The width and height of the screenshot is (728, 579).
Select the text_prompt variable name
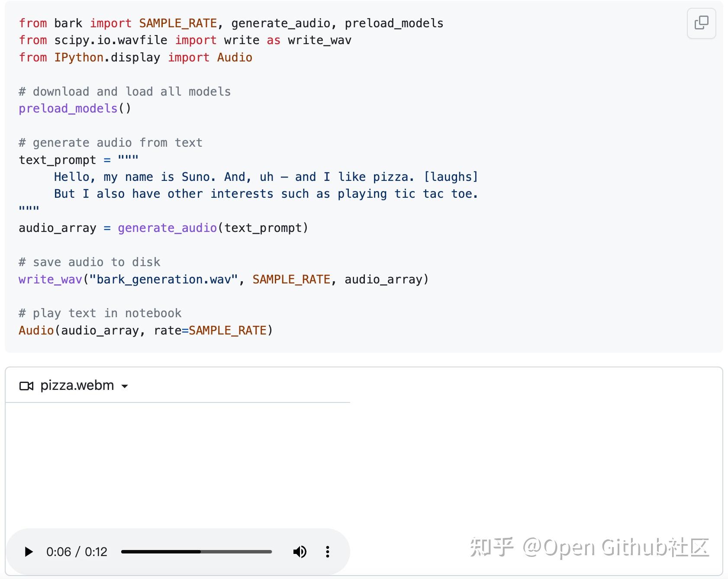(x=56, y=160)
